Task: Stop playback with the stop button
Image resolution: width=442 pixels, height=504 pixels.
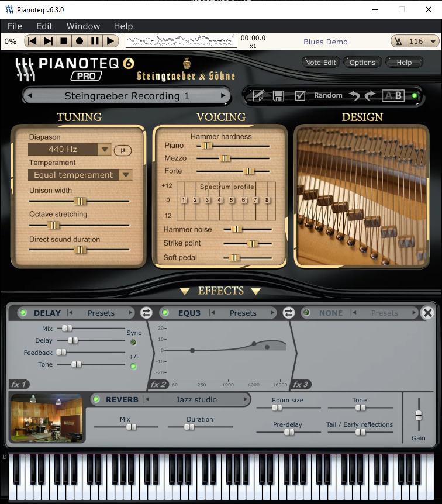Action: click(x=64, y=41)
